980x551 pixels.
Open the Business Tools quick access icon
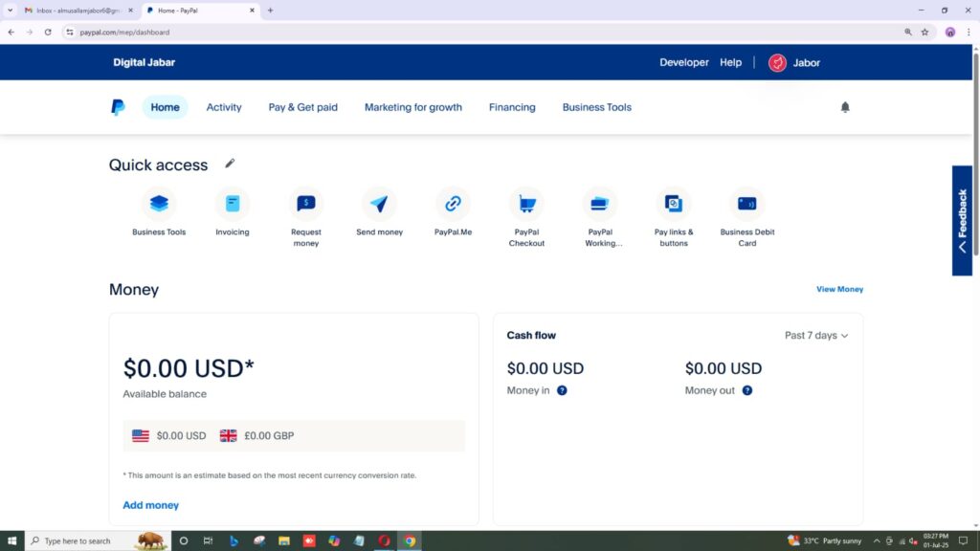[159, 204]
